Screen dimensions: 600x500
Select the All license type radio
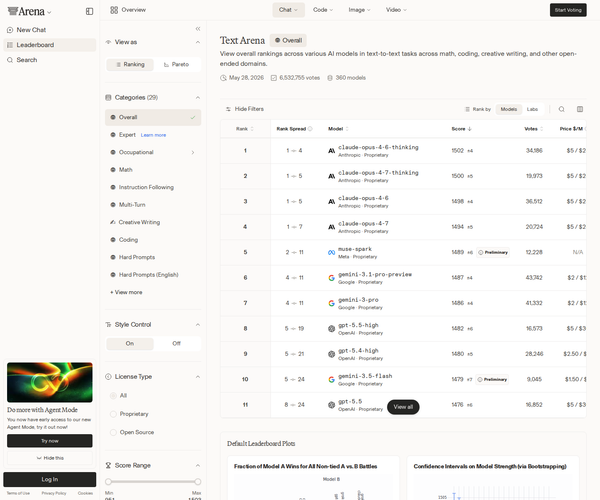[x=113, y=396]
